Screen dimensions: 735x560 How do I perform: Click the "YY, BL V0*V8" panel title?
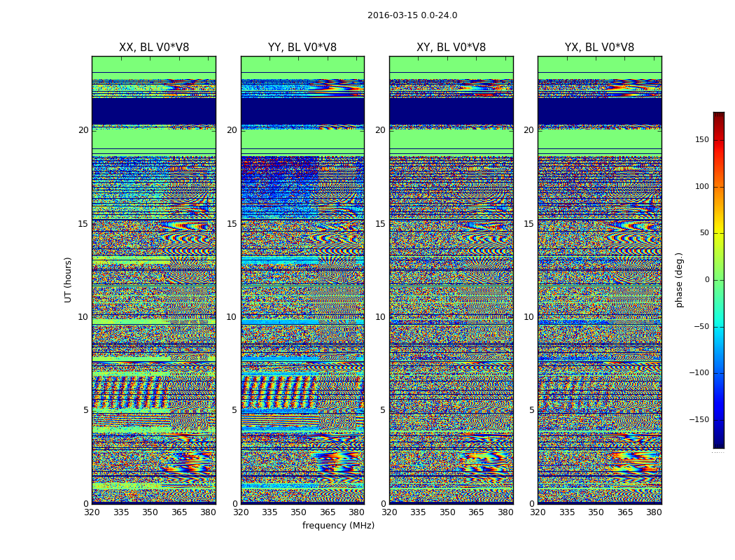coord(302,48)
